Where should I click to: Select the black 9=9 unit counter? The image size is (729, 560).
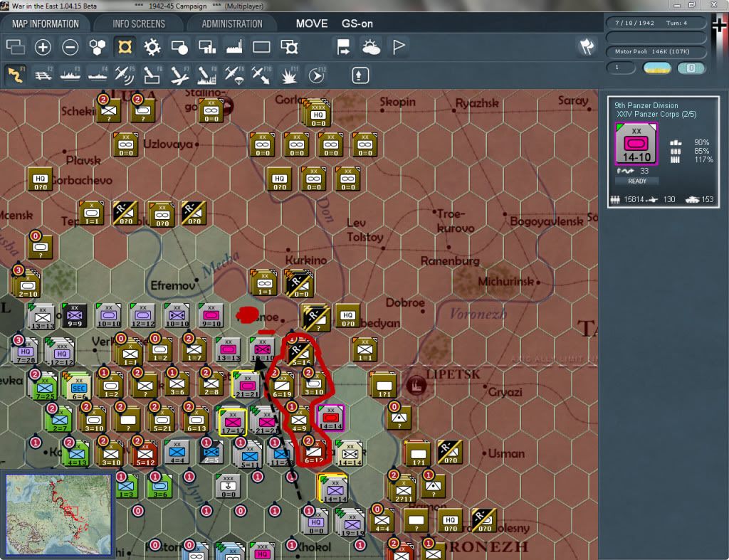pos(74,315)
